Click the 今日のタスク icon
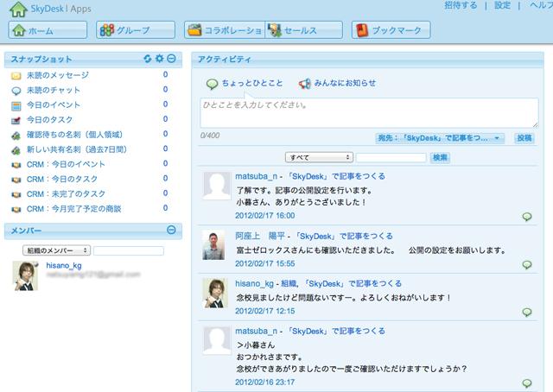This screenshot has height=392, width=553. (16, 121)
